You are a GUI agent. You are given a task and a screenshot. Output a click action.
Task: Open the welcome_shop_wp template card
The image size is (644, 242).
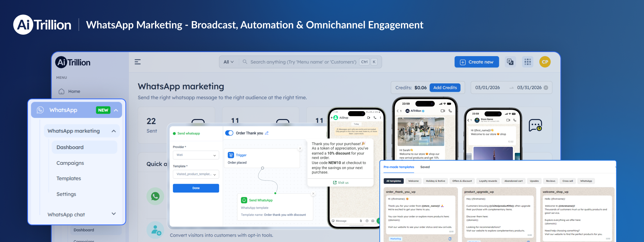coord(578,215)
